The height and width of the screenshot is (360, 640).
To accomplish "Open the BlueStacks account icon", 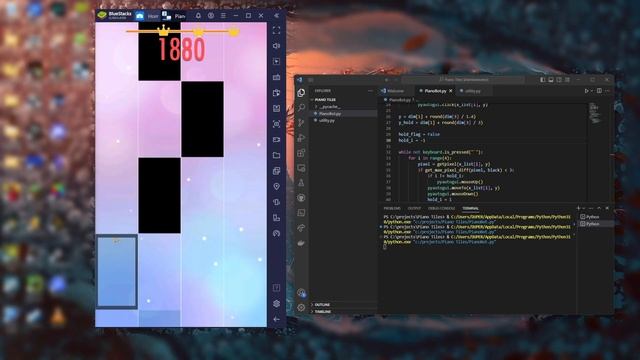I will 211,16.
